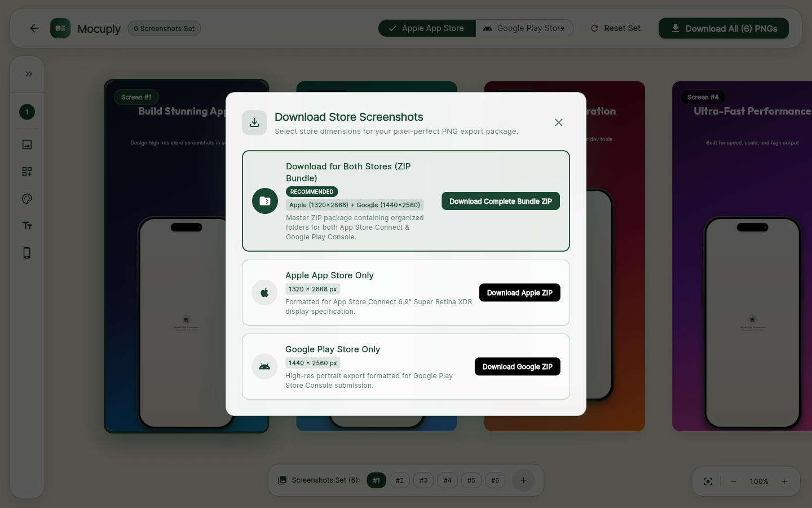This screenshot has height=508, width=812.
Task: Select screenshot tab #2
Action: [x=400, y=480]
